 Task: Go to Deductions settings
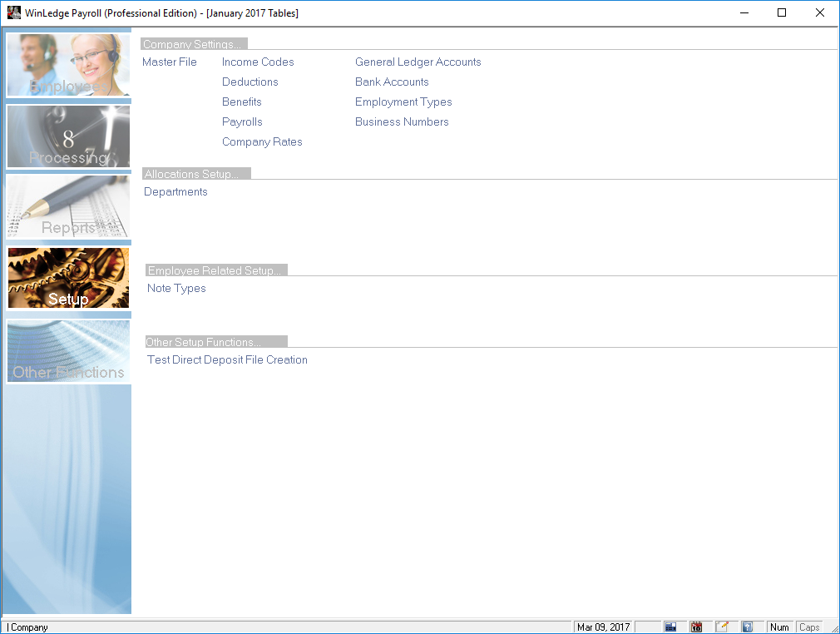[x=250, y=82]
